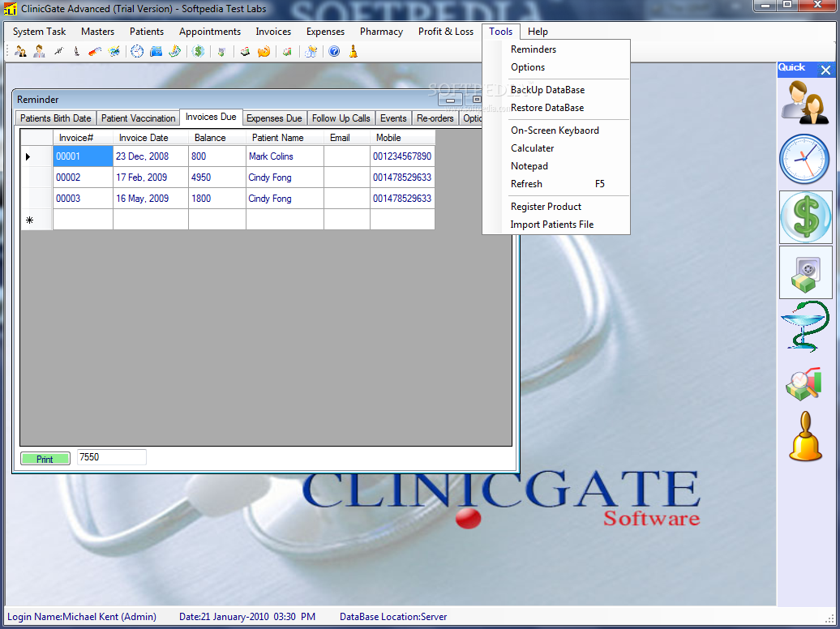Select BackUp DataBase menu entry

pyautogui.click(x=556, y=90)
